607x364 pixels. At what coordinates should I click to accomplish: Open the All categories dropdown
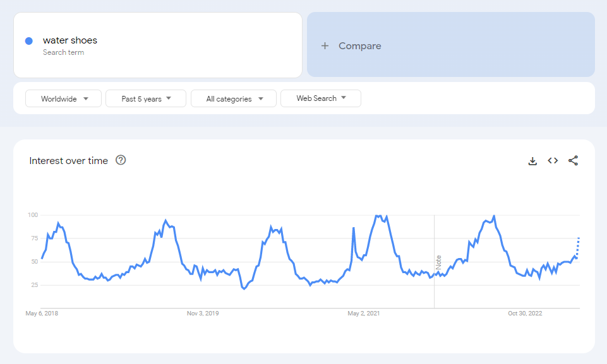tap(233, 98)
